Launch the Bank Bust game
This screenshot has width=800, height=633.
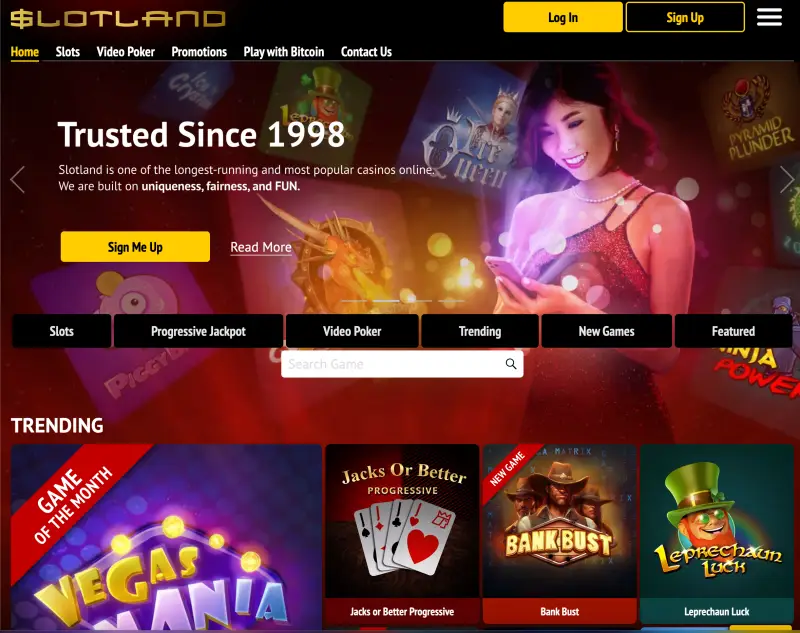(x=560, y=534)
